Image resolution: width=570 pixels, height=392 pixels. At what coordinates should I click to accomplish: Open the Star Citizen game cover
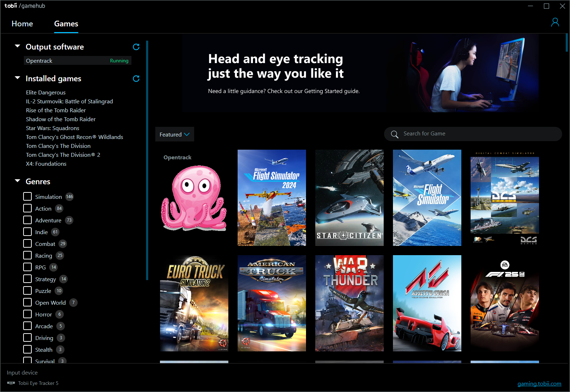click(x=349, y=198)
